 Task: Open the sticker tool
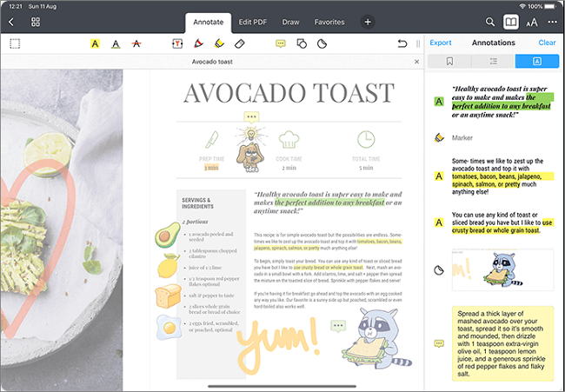click(322, 43)
